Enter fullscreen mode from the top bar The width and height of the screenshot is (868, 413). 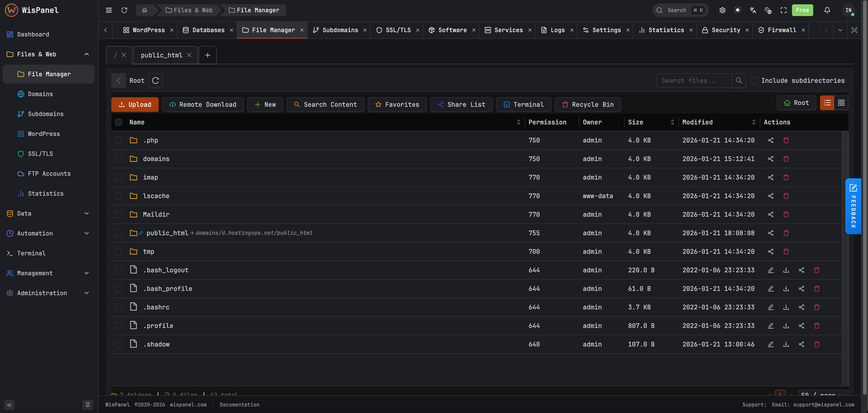coord(783,10)
